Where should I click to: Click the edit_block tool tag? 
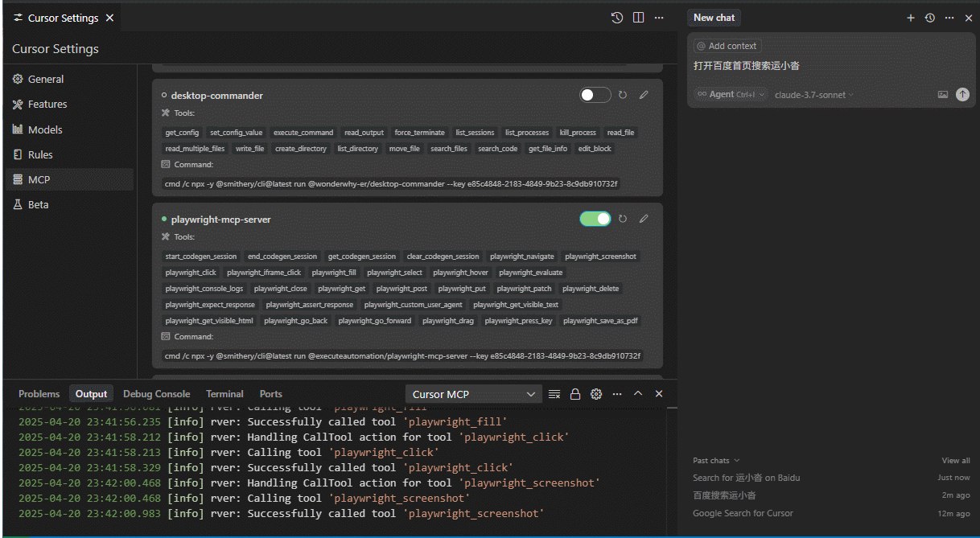(x=595, y=149)
